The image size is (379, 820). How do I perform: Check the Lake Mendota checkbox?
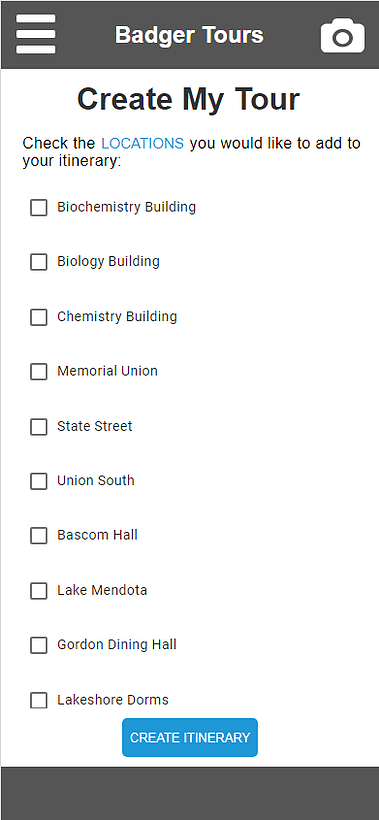point(39,591)
